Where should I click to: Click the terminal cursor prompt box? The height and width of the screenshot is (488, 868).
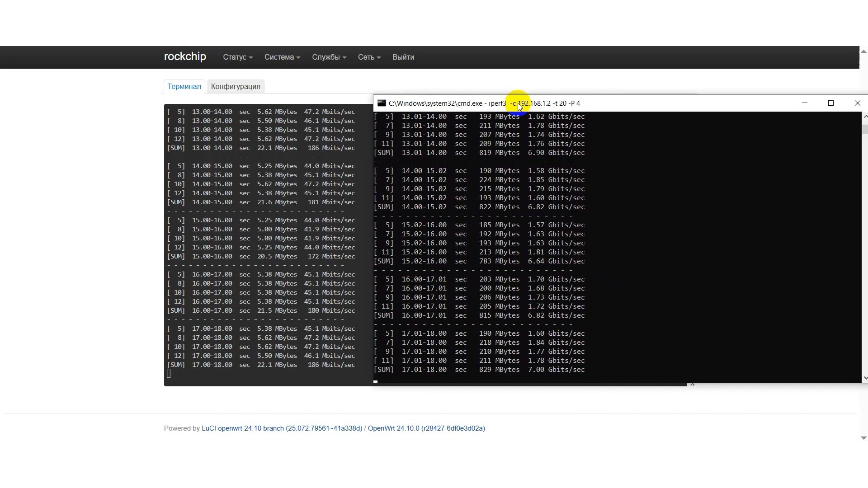point(169,373)
